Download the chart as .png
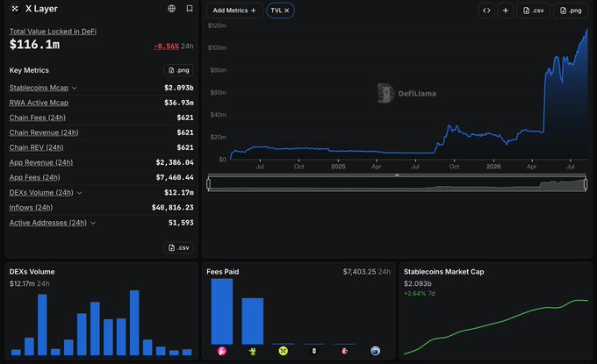 [x=571, y=11]
